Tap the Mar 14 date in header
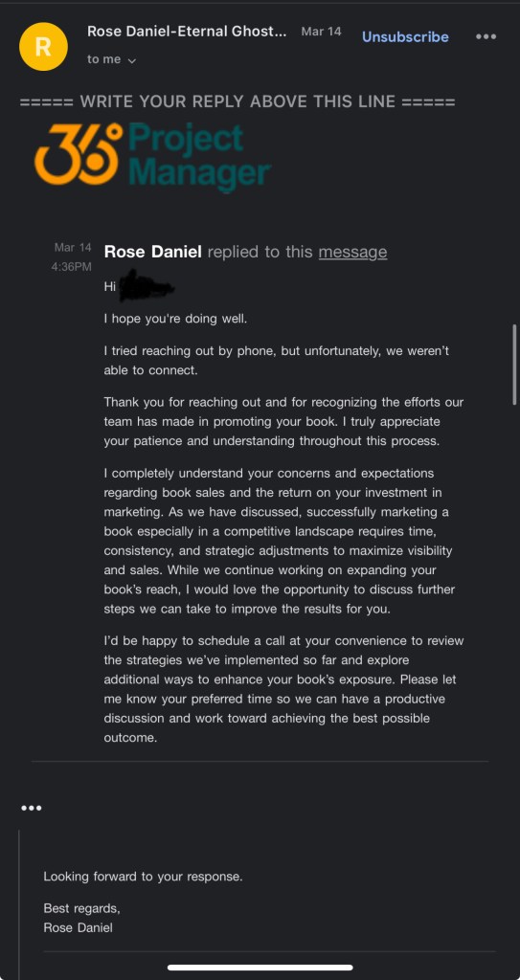Screen dimensions: 520x980 (321, 32)
